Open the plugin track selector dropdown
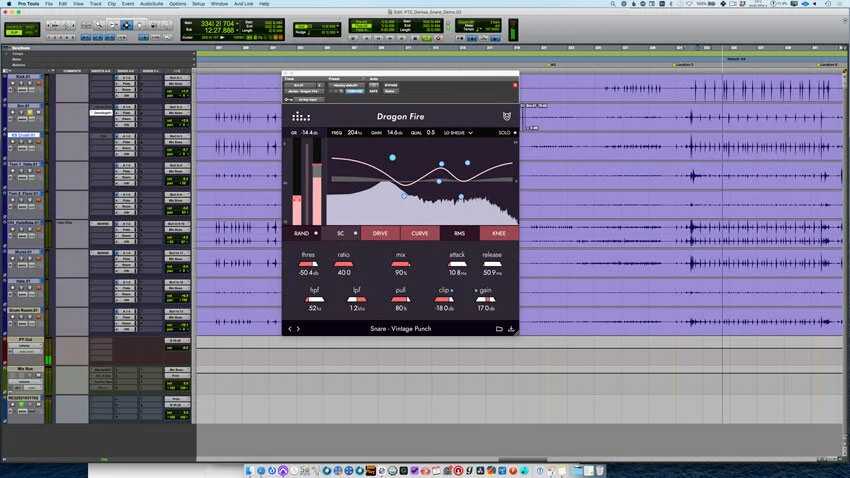Viewport: 850px width, 478px height. pos(300,85)
